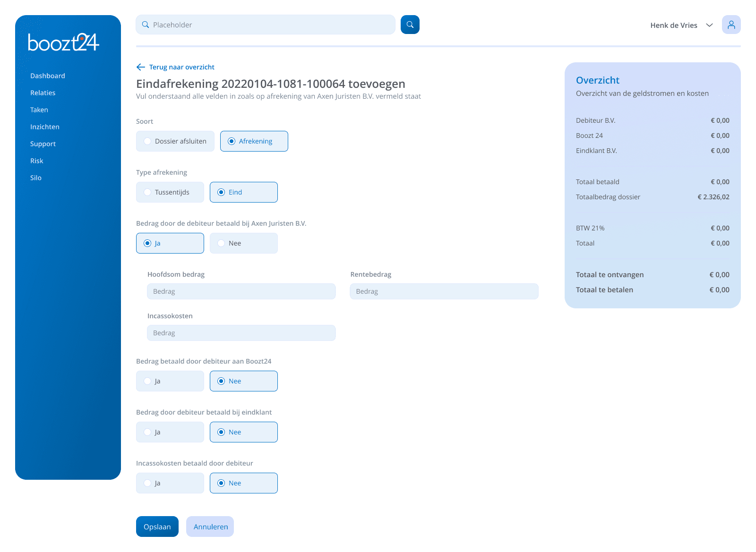Click into the Rentebedrag input field
756x552 pixels.
tap(444, 291)
